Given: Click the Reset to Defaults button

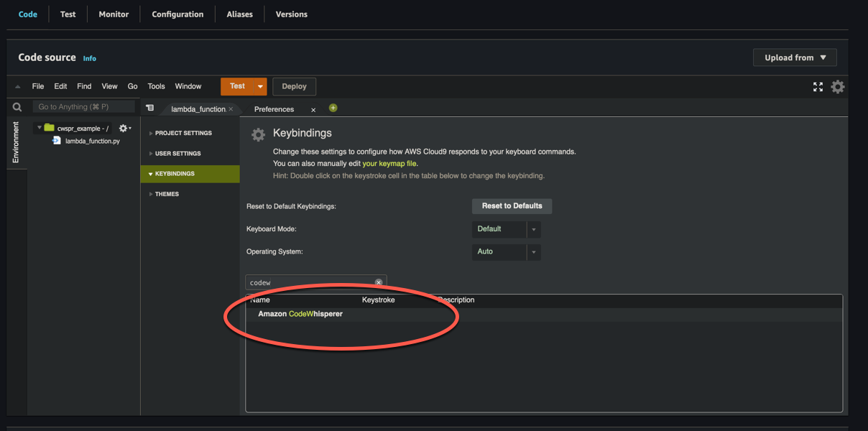Looking at the screenshot, I should 512,206.
